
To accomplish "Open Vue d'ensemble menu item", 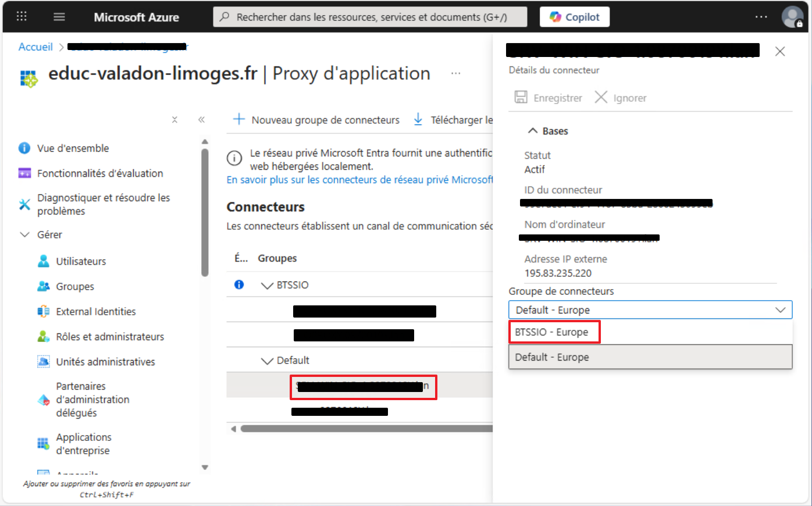I will coord(73,148).
